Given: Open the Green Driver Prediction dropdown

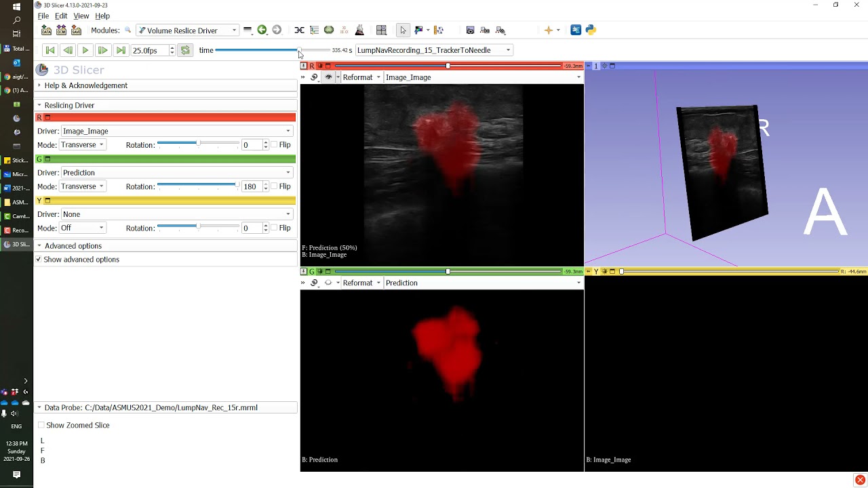Looking at the screenshot, I should coord(177,172).
